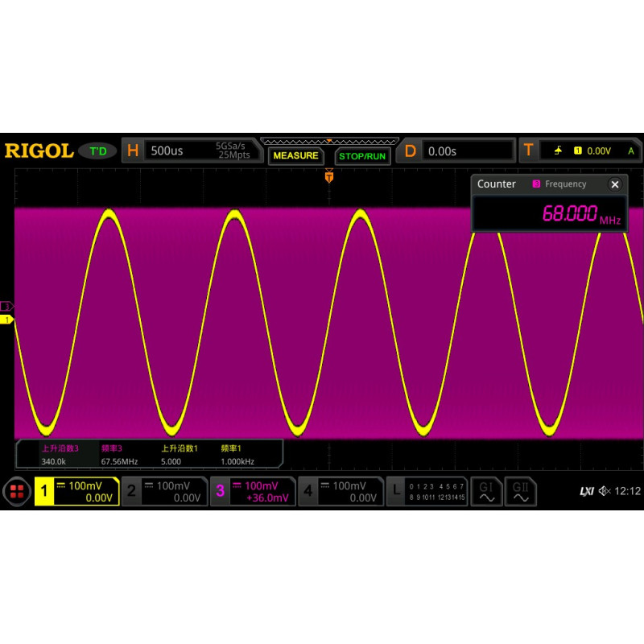This screenshot has width=644, height=644.
Task: Select the Counter panel title
Action: (x=497, y=184)
